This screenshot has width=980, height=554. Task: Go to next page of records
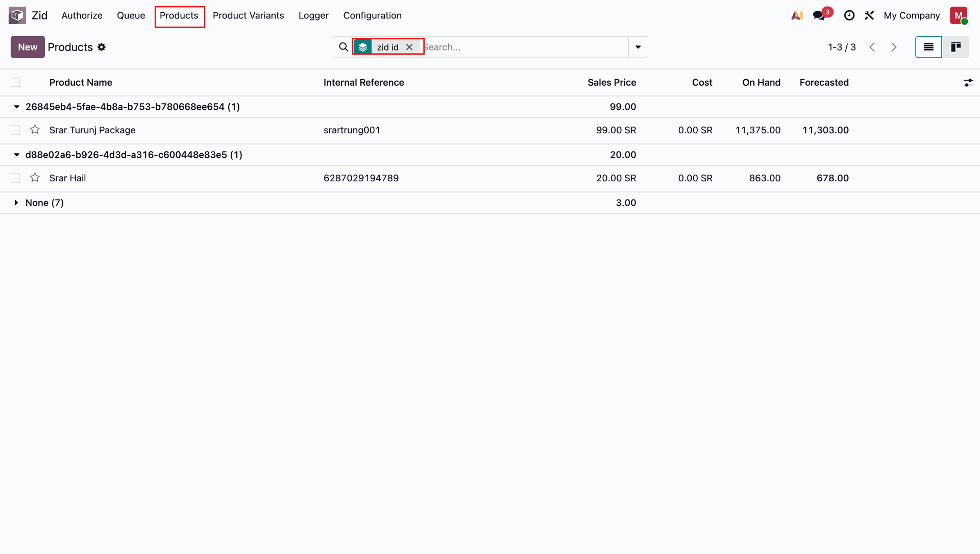click(894, 47)
